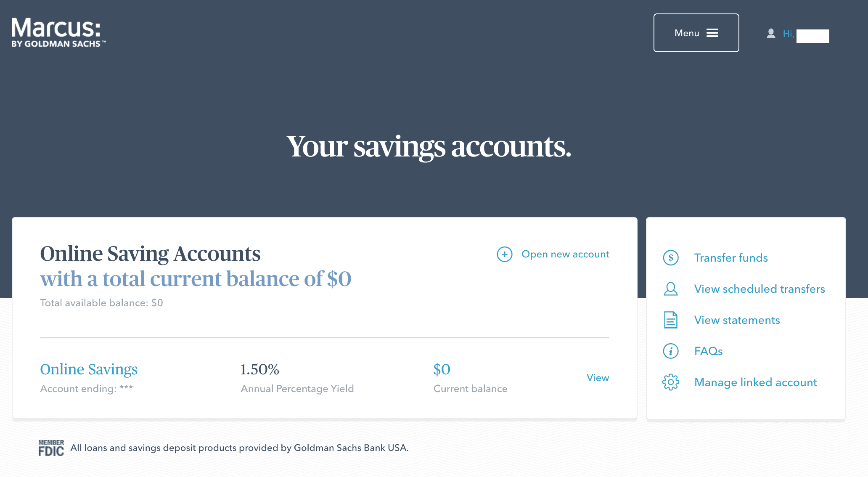
Task: Click the dollar sign Transfer icon
Action: click(671, 257)
